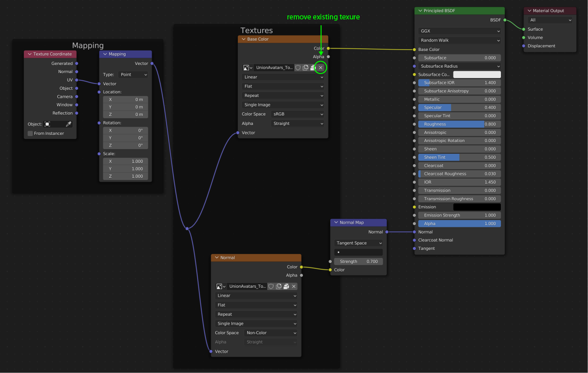Click the Displacement input socket
Image resolution: width=588 pixels, height=373 pixels.
coord(523,46)
